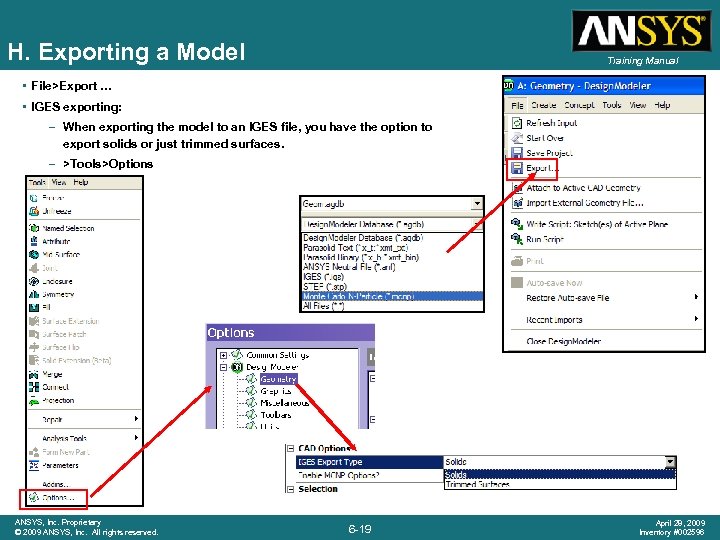
Task: Select highlighted Monte Carlo N-Particle file type
Action: pos(392,296)
